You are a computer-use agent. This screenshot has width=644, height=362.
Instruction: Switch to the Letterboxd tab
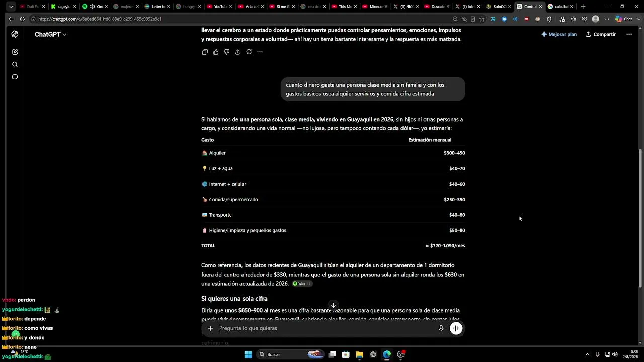157,7
